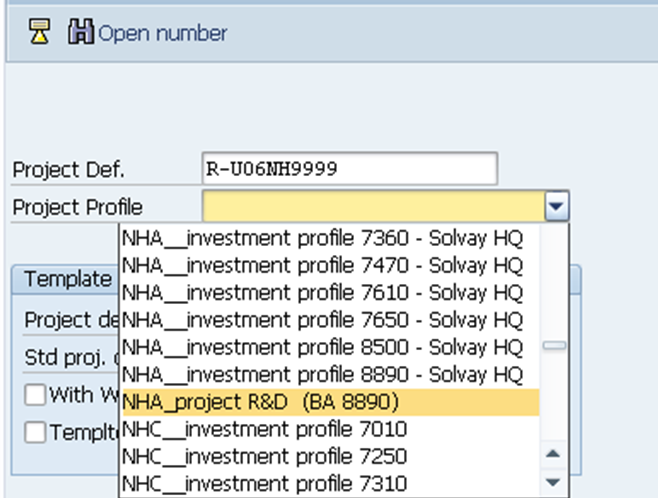Select NHA investment profile 7360 - Solvay HQ

tap(322, 238)
